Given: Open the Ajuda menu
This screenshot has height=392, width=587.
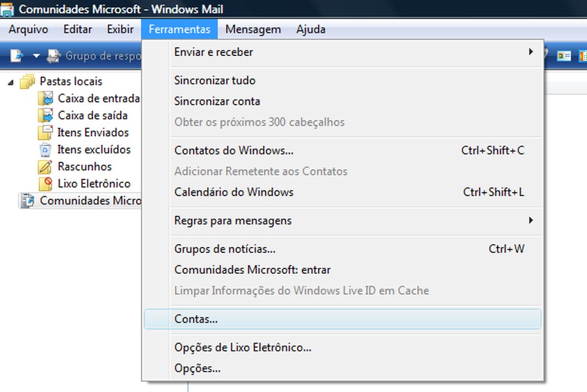Looking at the screenshot, I should click(311, 29).
